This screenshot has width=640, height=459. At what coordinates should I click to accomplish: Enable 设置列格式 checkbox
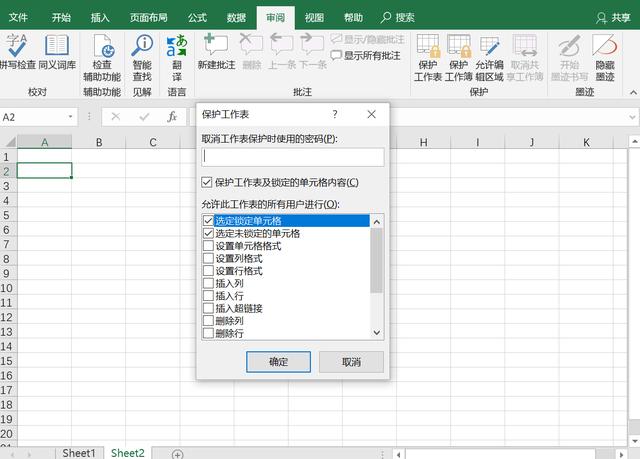(208, 258)
